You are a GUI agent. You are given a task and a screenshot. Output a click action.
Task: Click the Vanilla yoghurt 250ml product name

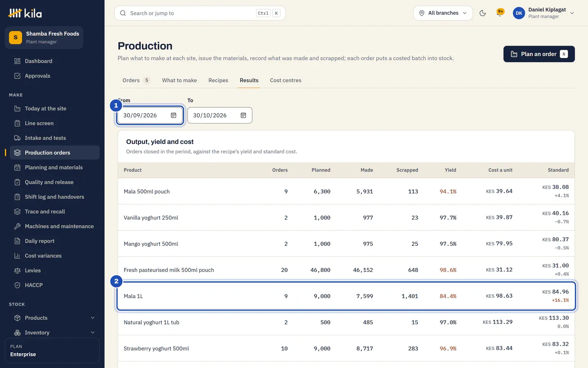click(151, 218)
